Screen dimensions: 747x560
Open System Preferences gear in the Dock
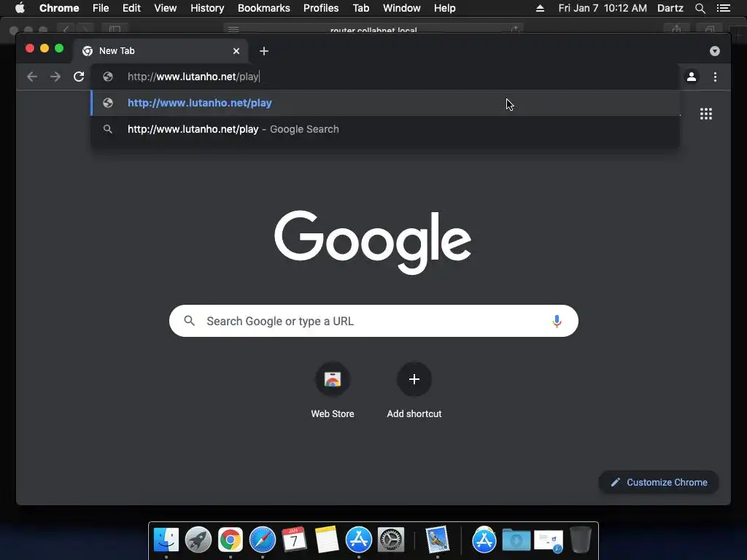[x=391, y=540]
